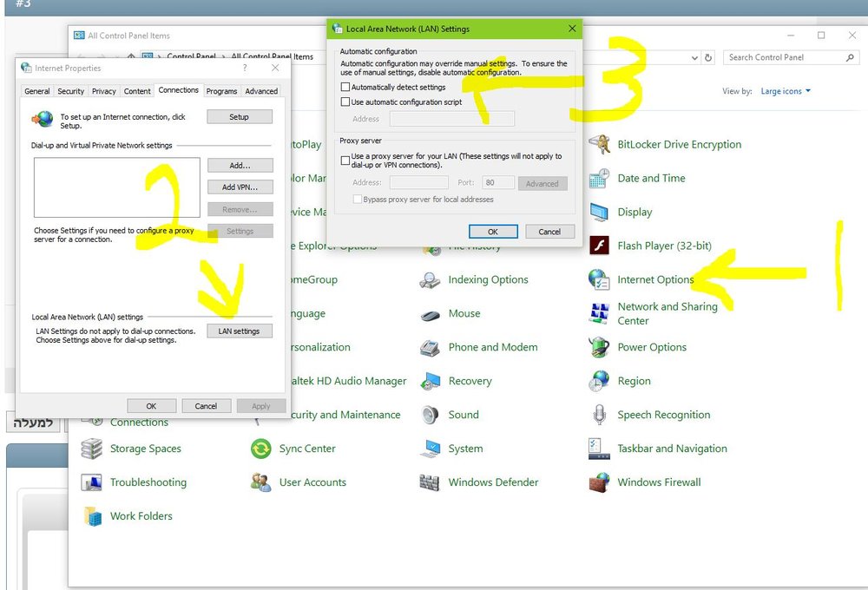Open the Region clock-globe icon
Screen dimensions: 868x590
click(x=599, y=381)
